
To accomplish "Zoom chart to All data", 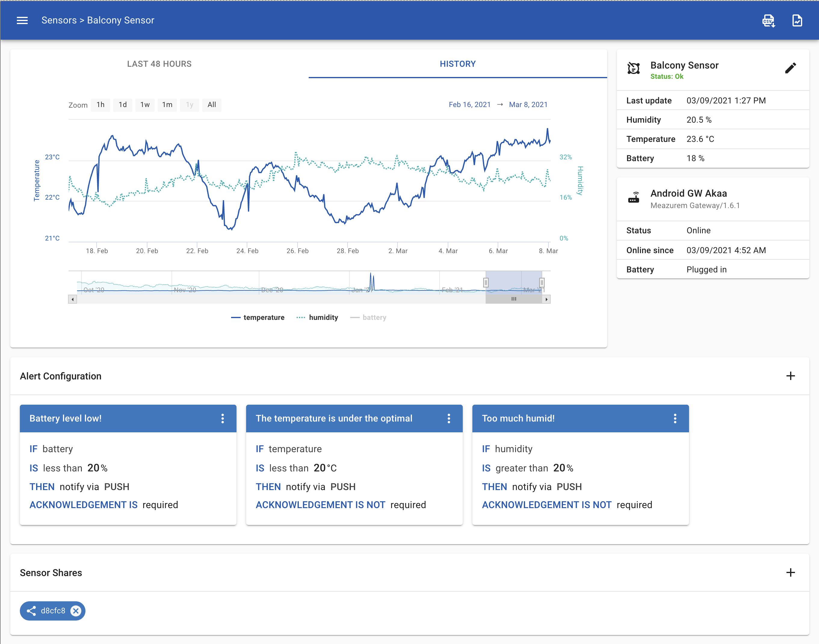I will (x=212, y=105).
